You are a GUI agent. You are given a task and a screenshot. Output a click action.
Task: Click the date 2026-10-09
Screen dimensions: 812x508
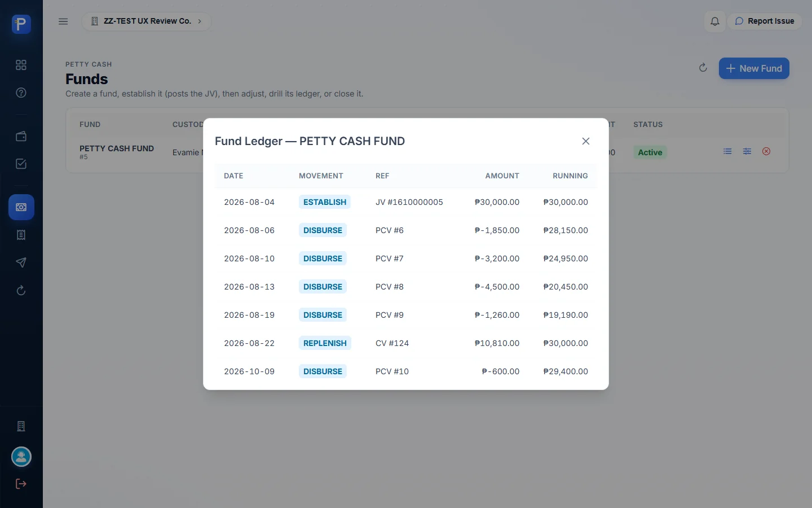coord(249,371)
